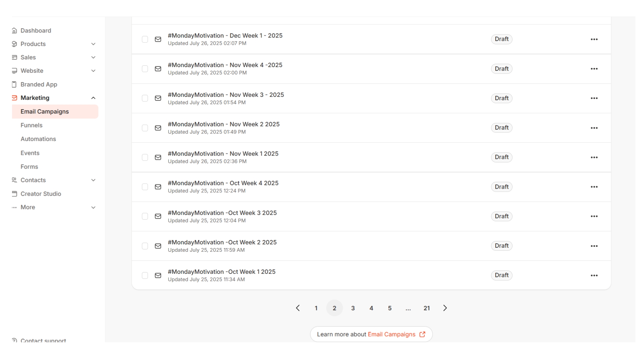The width and height of the screenshot is (644, 362).
Task: Collapse the Marketing section chevron
Action: pos(93,98)
